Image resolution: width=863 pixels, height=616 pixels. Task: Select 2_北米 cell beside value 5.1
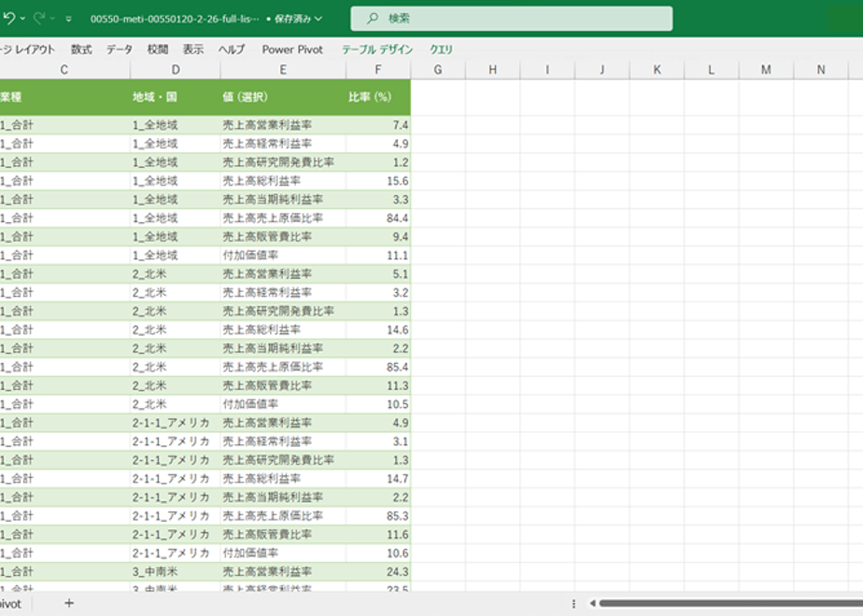point(176,273)
